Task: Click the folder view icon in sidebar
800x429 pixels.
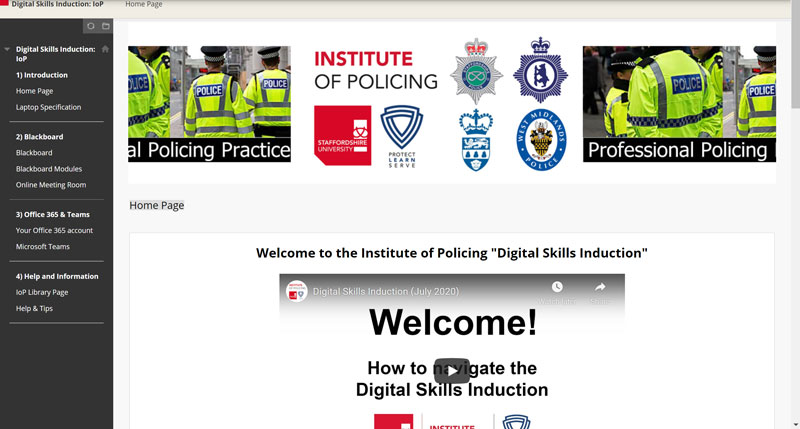Action: coord(106,26)
